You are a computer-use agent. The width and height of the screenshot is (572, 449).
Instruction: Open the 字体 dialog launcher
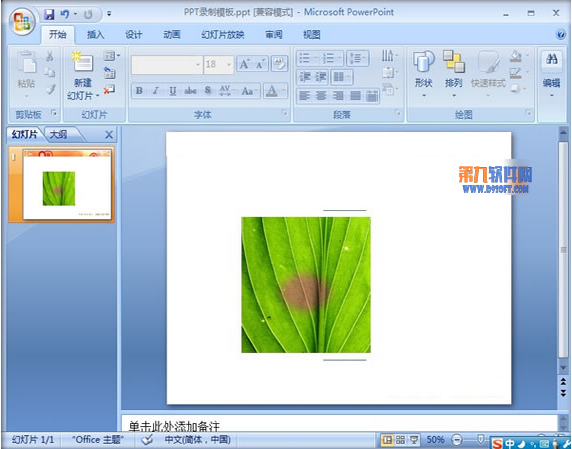285,113
